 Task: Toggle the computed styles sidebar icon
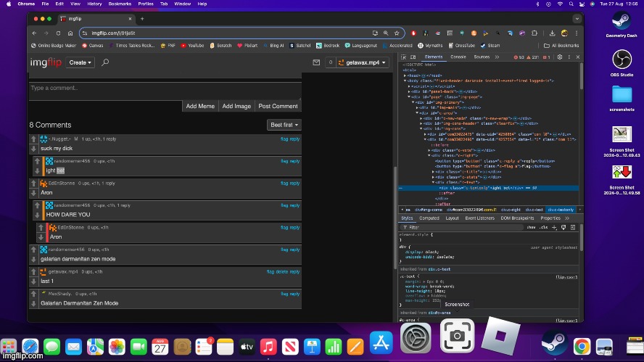coord(573,227)
